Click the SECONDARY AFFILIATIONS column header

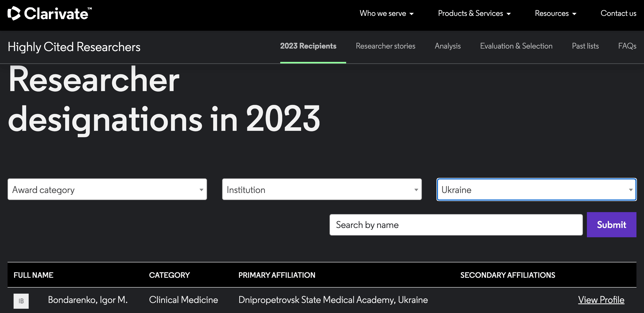coord(508,275)
